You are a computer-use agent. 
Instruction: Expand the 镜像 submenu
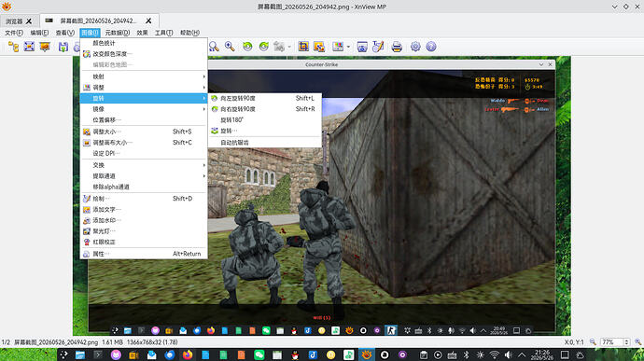click(144, 109)
